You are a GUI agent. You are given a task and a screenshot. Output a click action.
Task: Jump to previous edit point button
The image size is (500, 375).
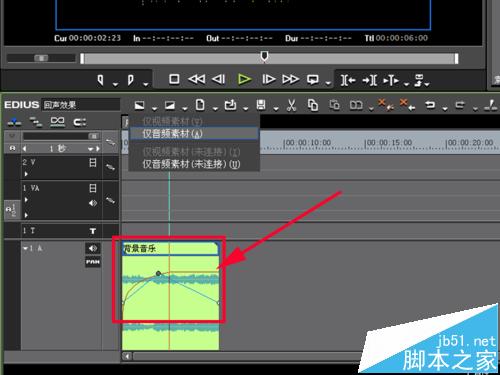coord(348,80)
